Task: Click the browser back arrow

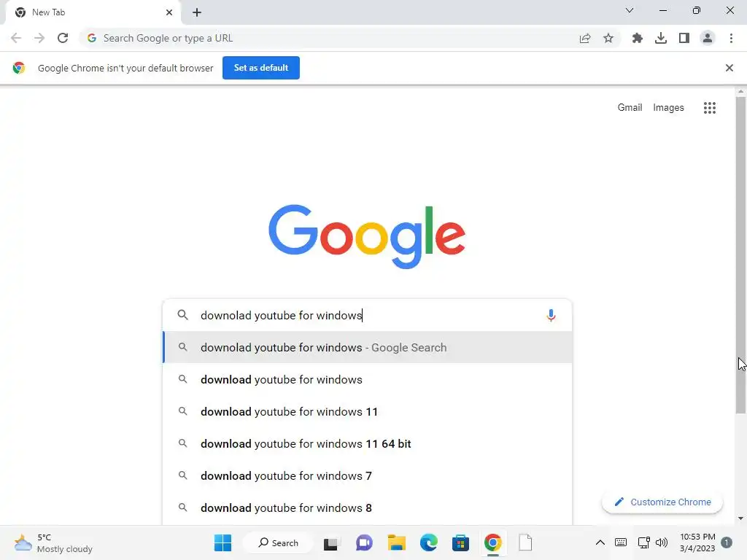Action: (16, 38)
